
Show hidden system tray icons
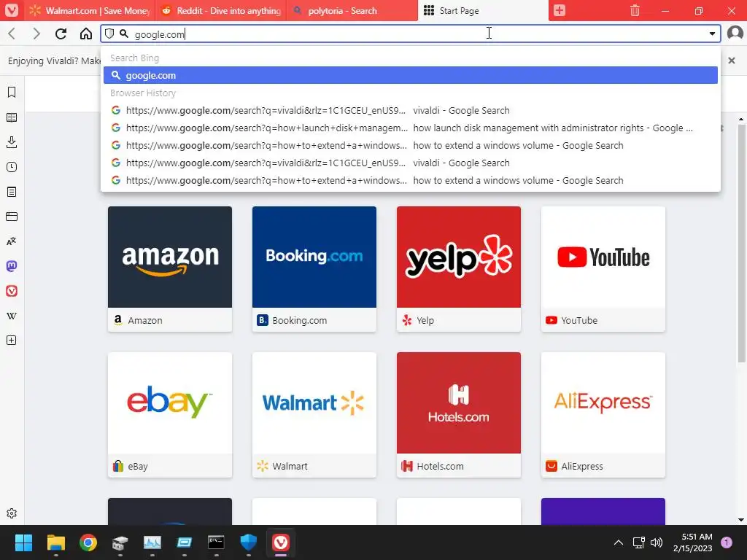pos(619,542)
